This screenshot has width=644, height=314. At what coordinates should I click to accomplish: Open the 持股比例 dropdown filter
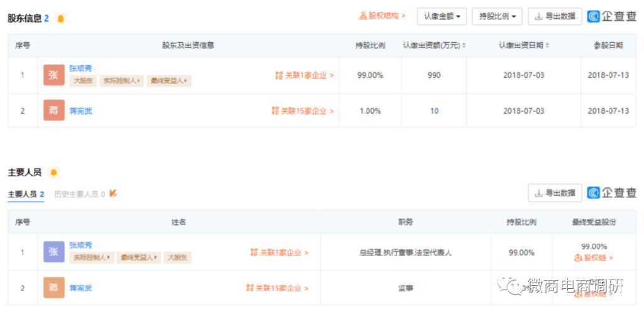pos(497,16)
